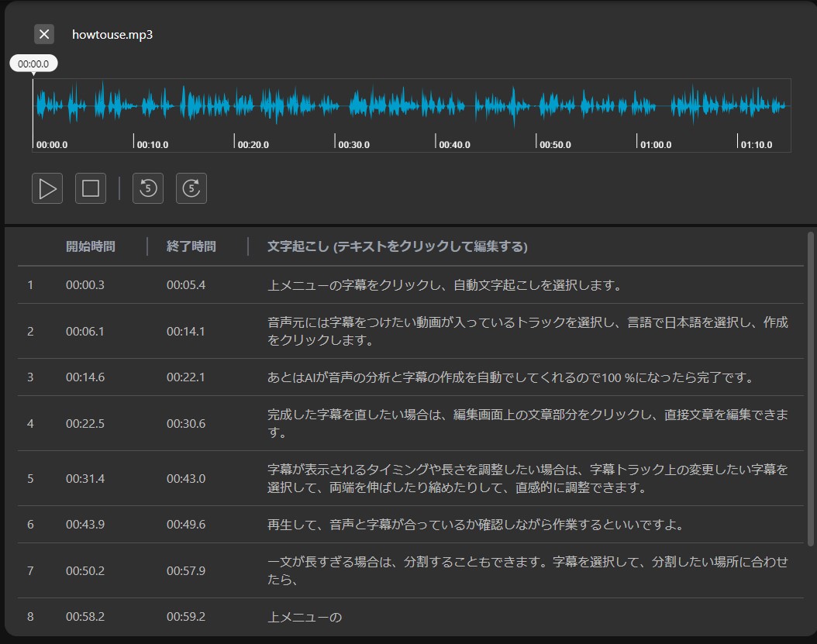817x644 pixels.
Task: Skip forward 5 seconds
Action: 191,188
